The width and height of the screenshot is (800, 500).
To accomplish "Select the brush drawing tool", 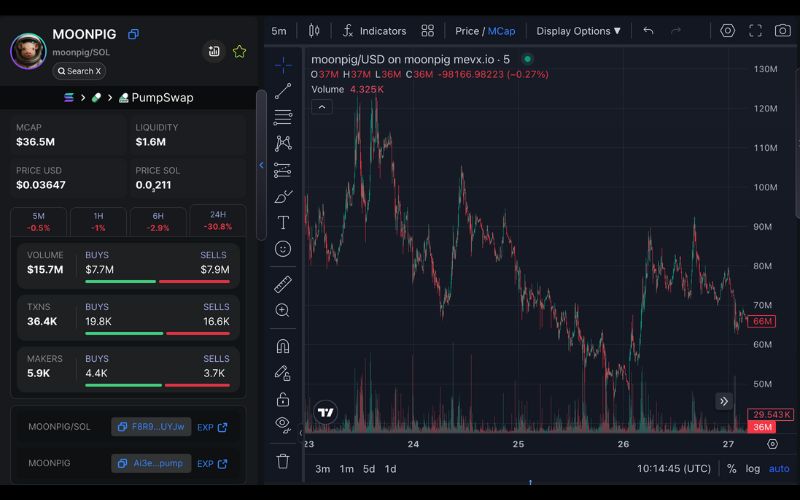I will (283, 196).
